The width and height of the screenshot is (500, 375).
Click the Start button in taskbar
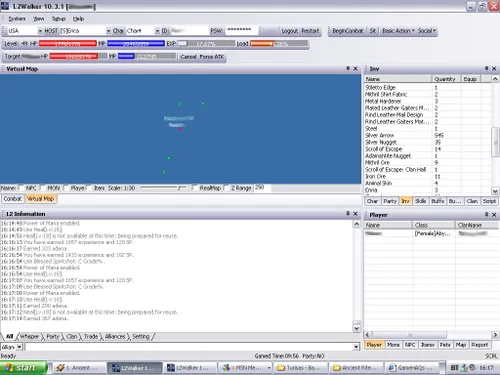coord(23,368)
